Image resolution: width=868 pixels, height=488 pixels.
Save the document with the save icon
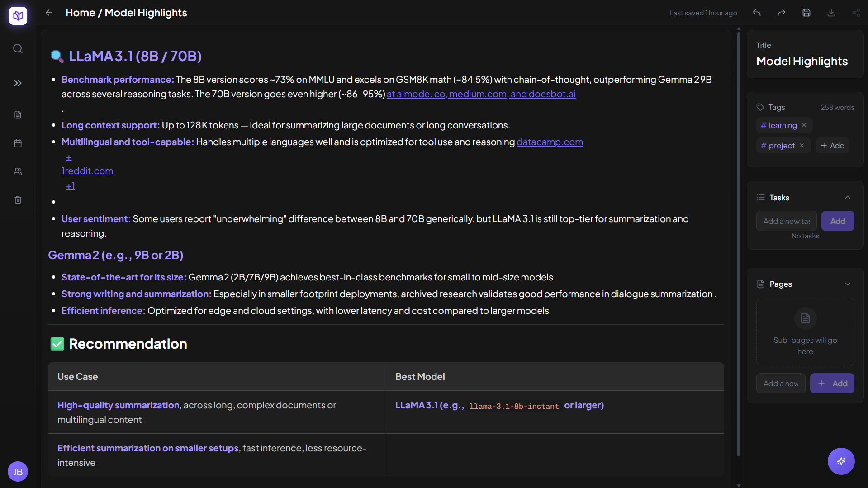(806, 13)
